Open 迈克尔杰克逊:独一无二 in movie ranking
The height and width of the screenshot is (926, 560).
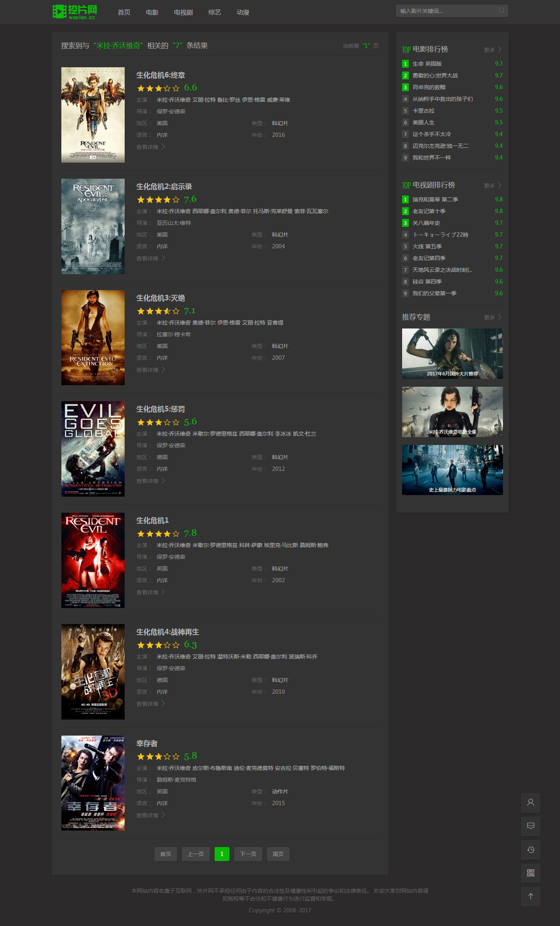[441, 146]
